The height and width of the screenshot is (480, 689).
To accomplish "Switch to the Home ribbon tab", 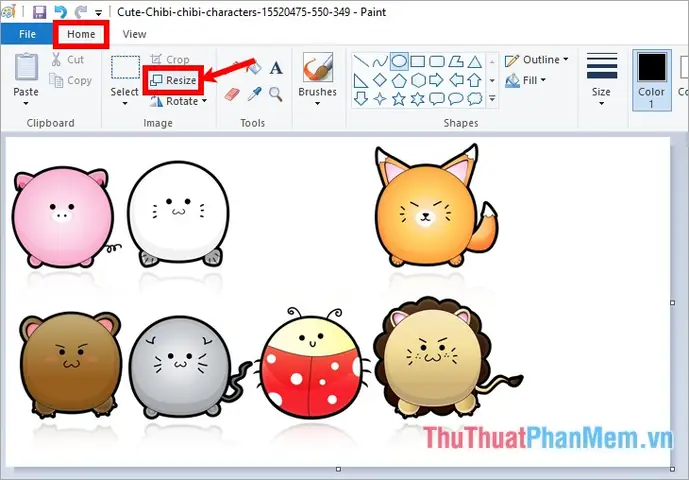I will pos(81,34).
